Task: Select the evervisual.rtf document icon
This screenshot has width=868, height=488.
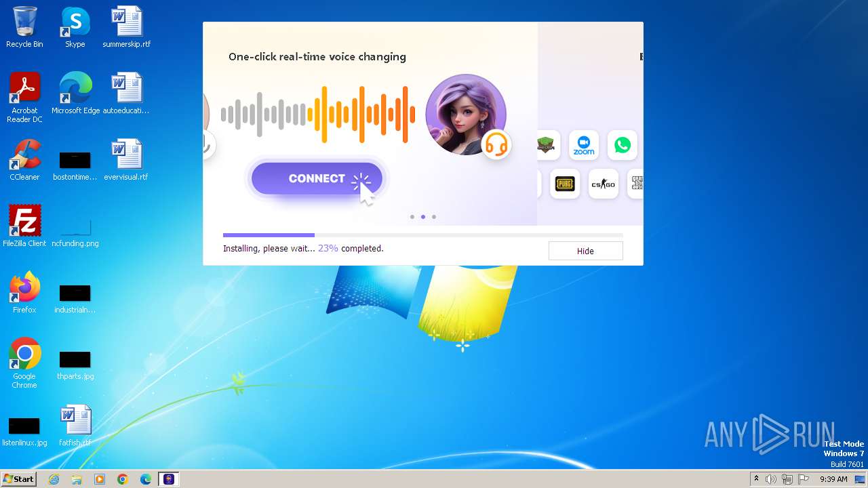Action: point(126,160)
